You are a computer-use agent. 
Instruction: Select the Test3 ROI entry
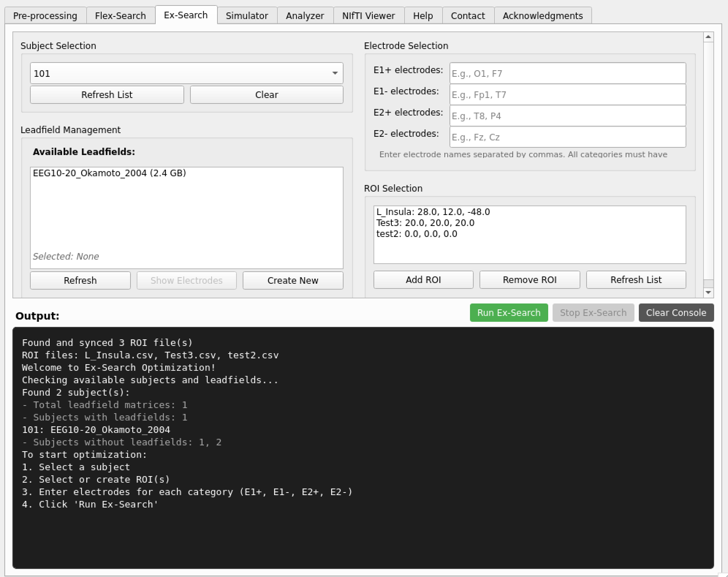[530, 223]
